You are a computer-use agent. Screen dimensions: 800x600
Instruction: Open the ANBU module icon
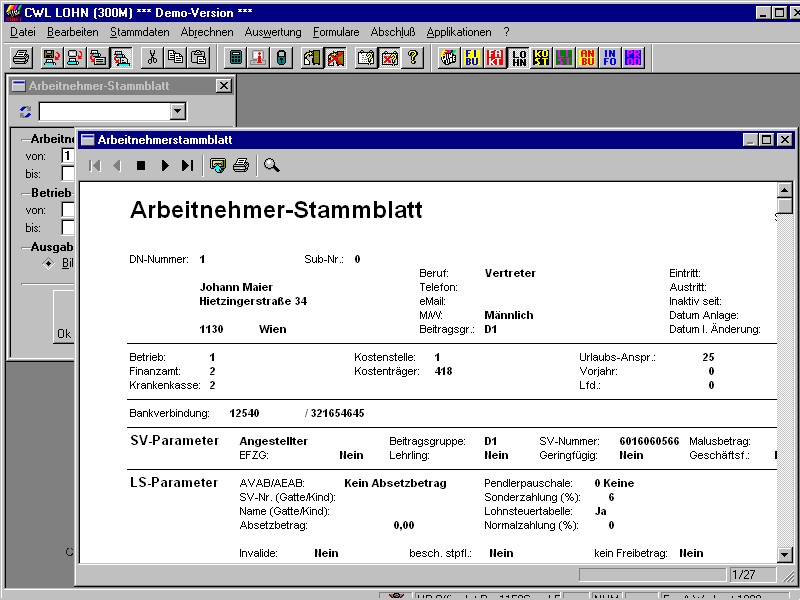coord(587,57)
